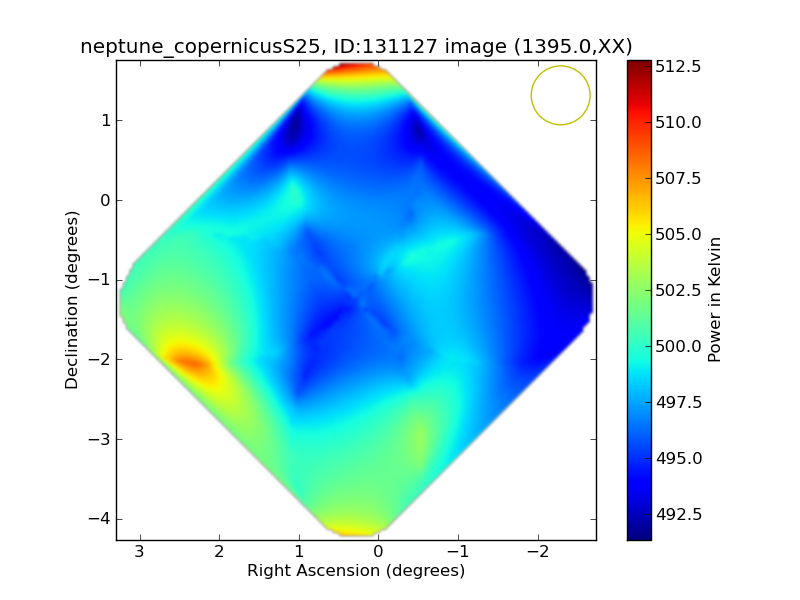Click the 510.0 colorbar tick value
800x600 pixels.
678,122
